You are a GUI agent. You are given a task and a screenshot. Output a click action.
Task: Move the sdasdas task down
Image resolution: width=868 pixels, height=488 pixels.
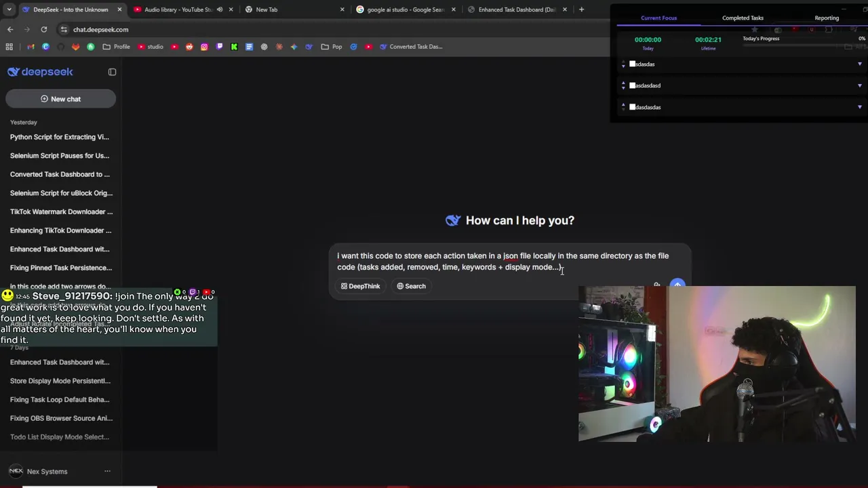(623, 66)
